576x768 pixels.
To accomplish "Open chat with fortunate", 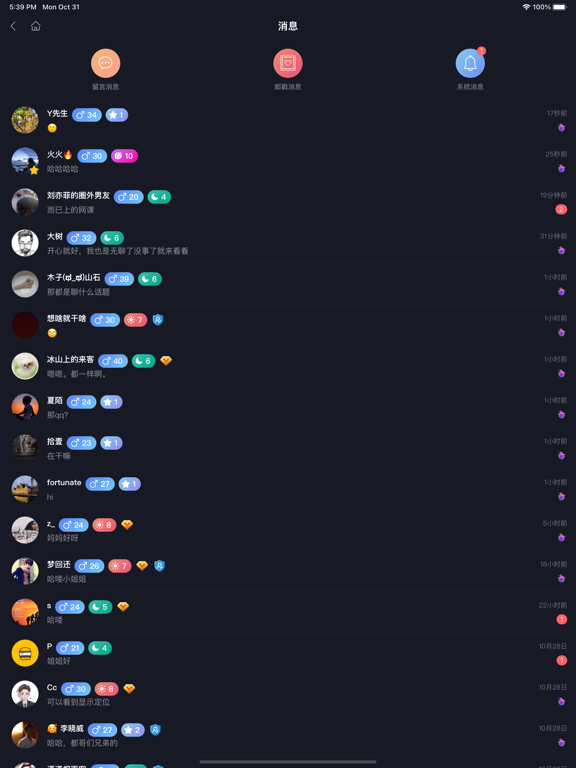I will click(288, 489).
